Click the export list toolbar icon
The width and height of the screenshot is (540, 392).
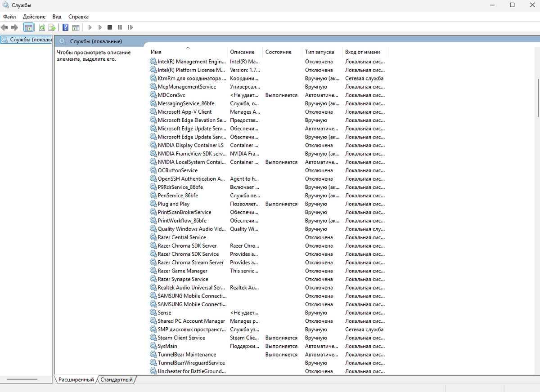(x=52, y=27)
